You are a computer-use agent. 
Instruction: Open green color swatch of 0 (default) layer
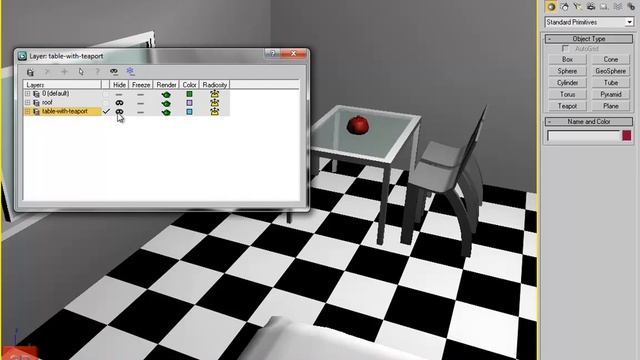point(189,94)
